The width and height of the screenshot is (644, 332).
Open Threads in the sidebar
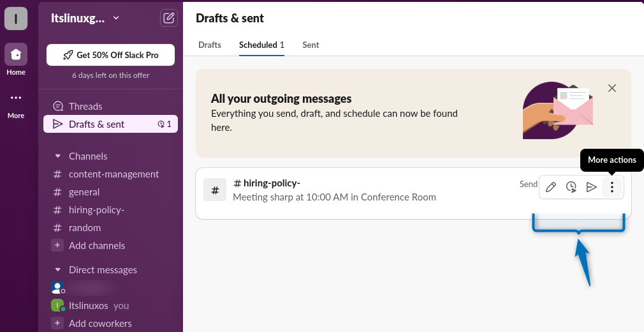pos(85,107)
